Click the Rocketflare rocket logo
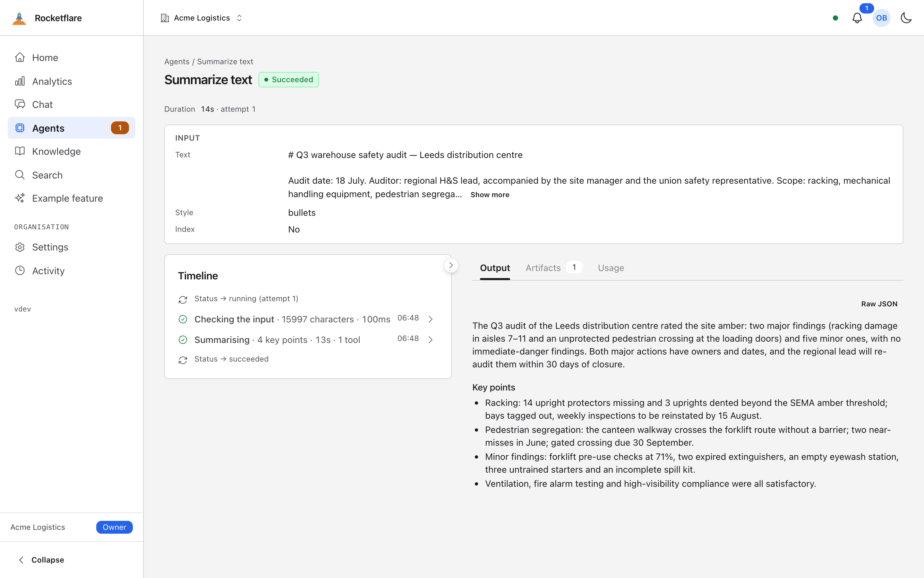This screenshot has width=924, height=578. pyautogui.click(x=19, y=18)
